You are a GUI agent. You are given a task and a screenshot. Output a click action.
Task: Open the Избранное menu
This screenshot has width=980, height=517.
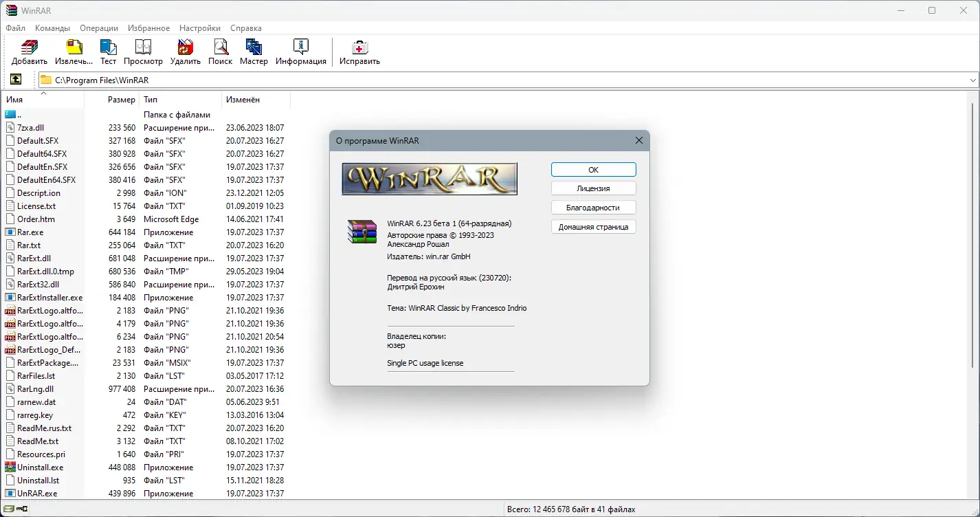tap(148, 28)
